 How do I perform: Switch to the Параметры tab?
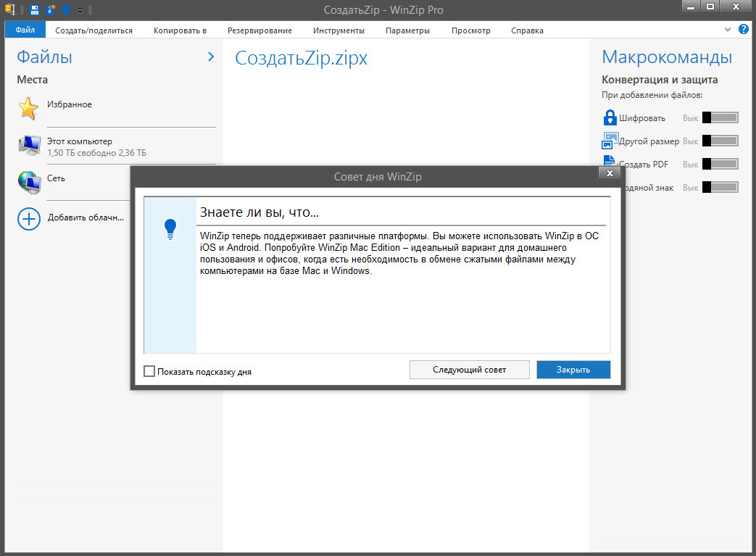click(x=407, y=30)
